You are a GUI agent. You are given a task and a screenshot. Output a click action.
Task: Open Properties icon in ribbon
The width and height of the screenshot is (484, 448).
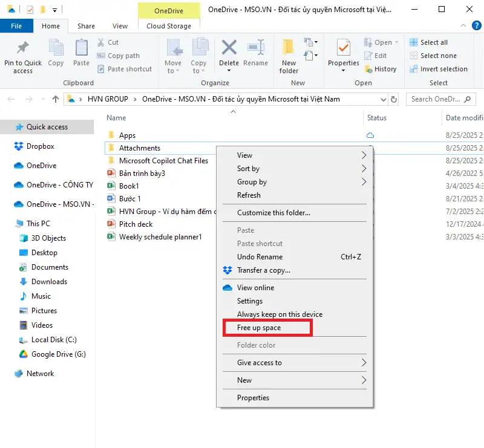(343, 48)
